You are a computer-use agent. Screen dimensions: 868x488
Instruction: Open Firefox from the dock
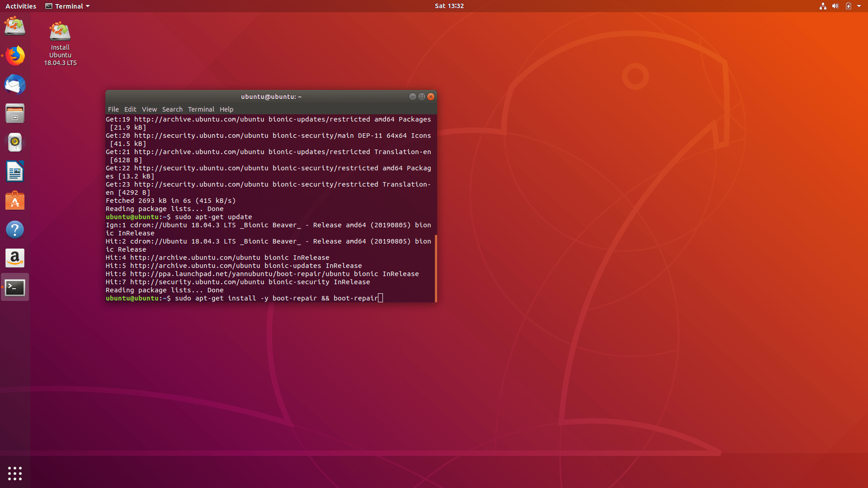click(15, 56)
